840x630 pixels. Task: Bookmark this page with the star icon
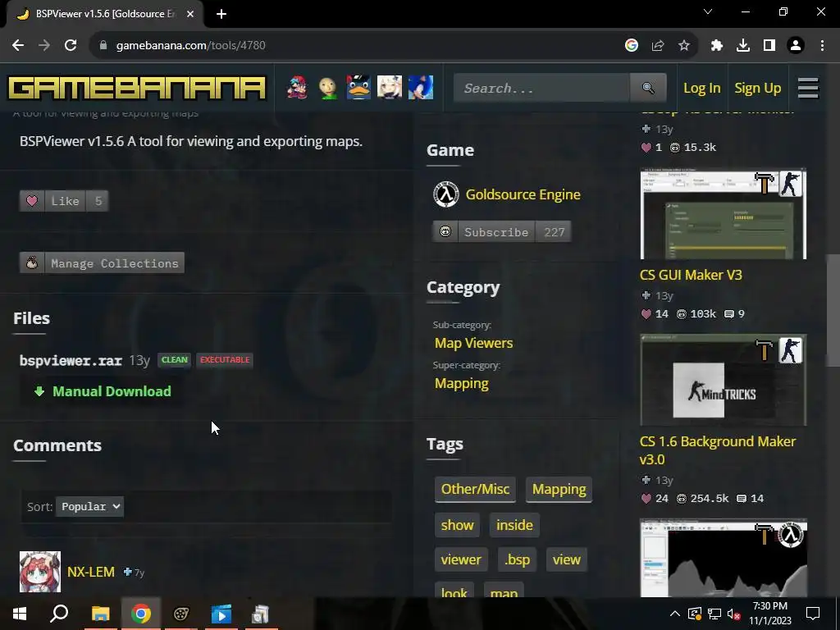[x=684, y=46]
